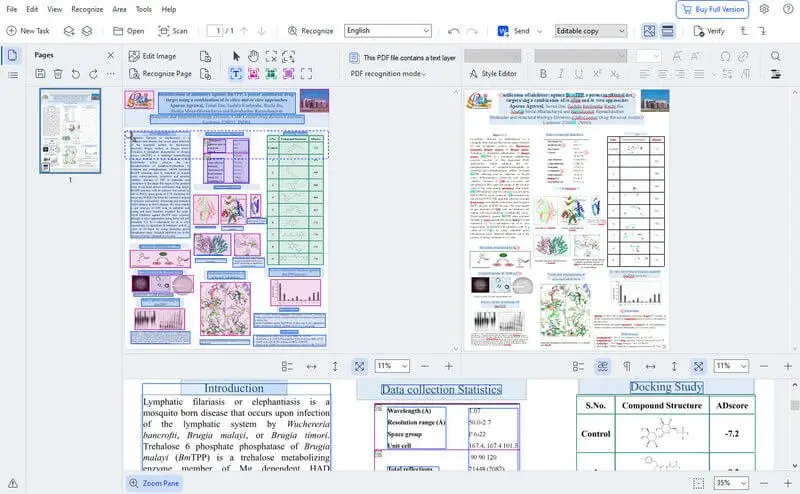The height and width of the screenshot is (494, 800).
Task: Click the hyperlink icon in text toolbar
Action: [x=743, y=56]
